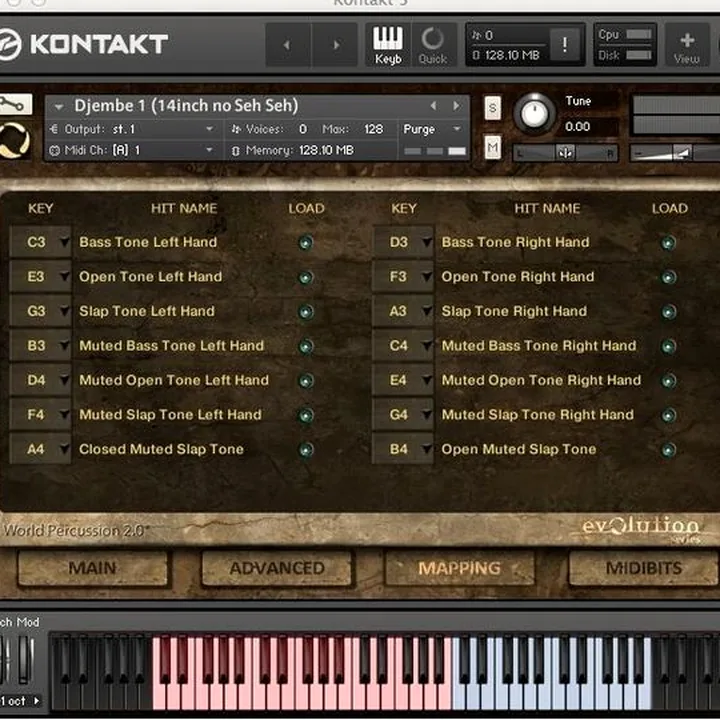Viewport: 720px width, 720px height.
Task: Open the C4 key dropdown
Action: (x=403, y=345)
